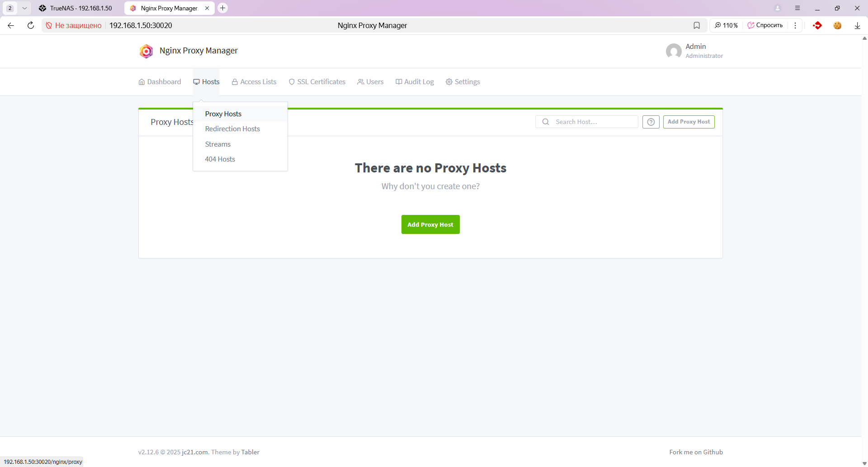
Task: Reload the page with refresh icon
Action: tap(31, 25)
